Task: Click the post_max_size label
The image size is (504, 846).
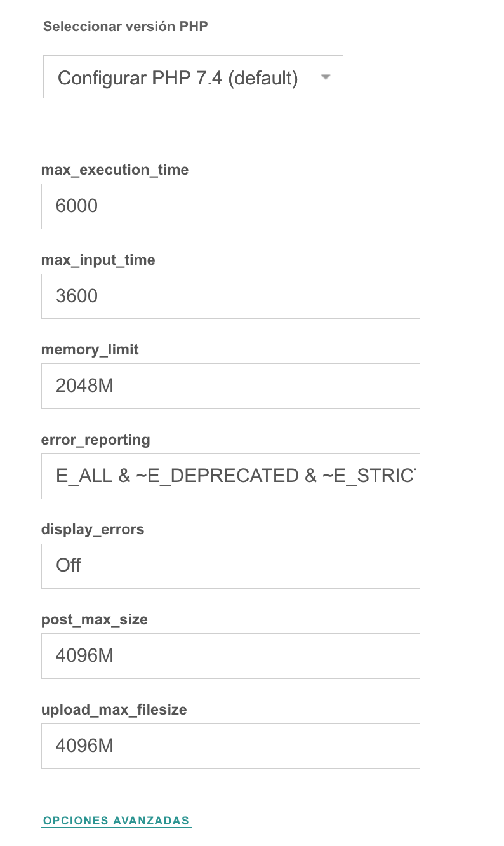Action: pyautogui.click(x=95, y=620)
